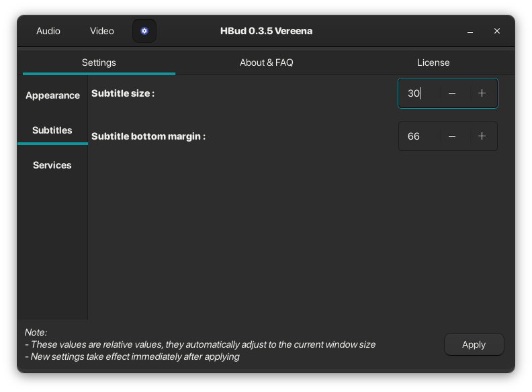The height and width of the screenshot is (392, 532).
Task: Close the HBud window
Action: point(497,31)
